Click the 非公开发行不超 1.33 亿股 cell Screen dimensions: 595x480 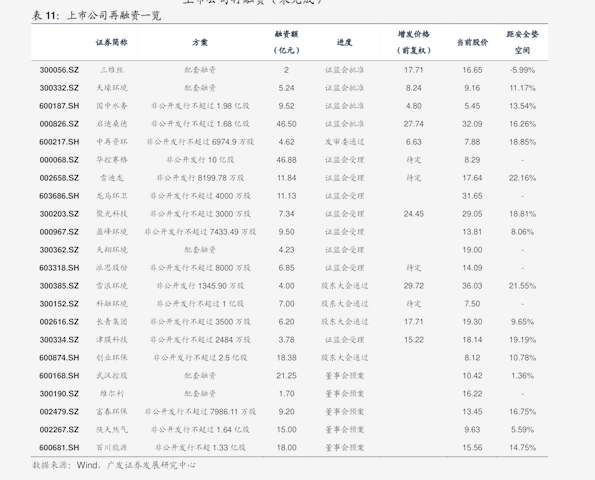tap(200, 448)
